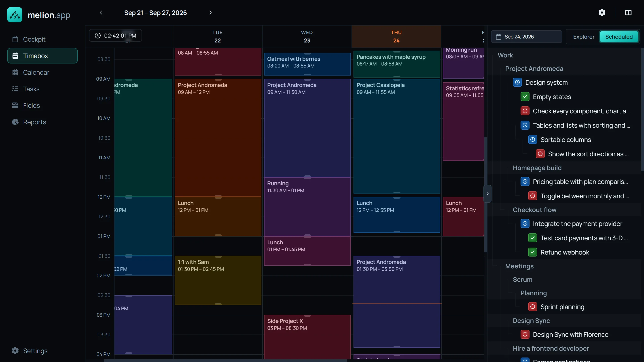Mark Design Sync with Florence done
644x362 pixels.
coord(525,335)
